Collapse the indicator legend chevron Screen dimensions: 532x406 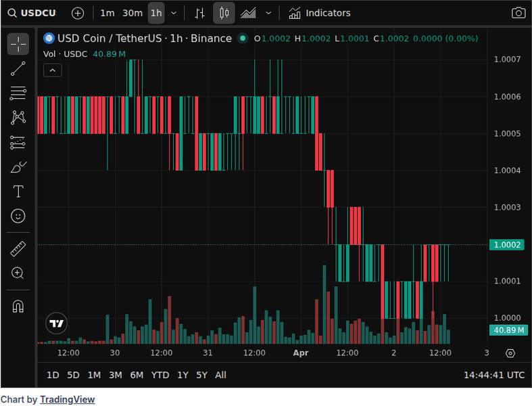53,70
